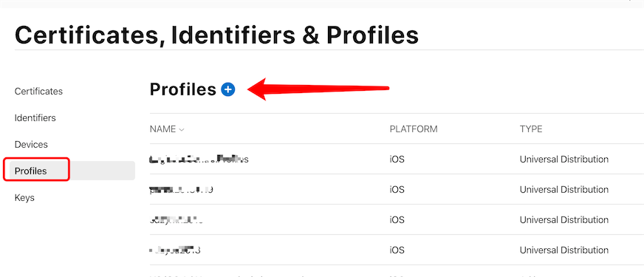The height and width of the screenshot is (277, 644).
Task: Click Universal Distribution type in fourth row
Action: click(x=564, y=250)
